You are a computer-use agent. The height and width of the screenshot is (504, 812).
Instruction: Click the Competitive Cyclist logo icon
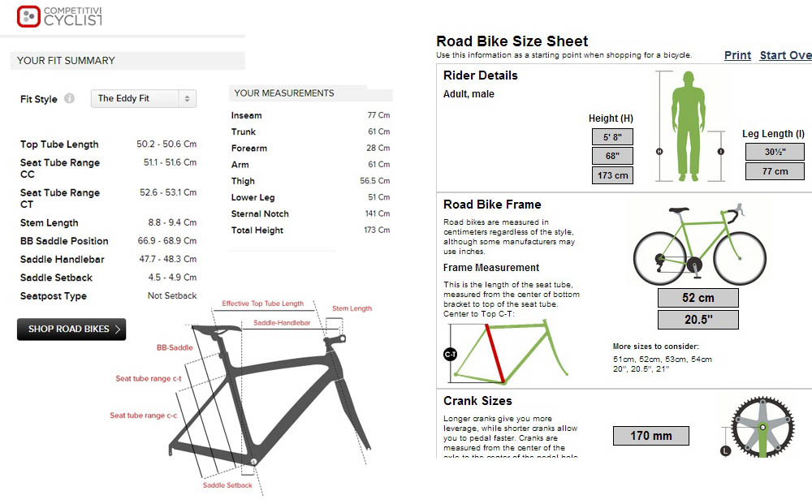click(28, 16)
